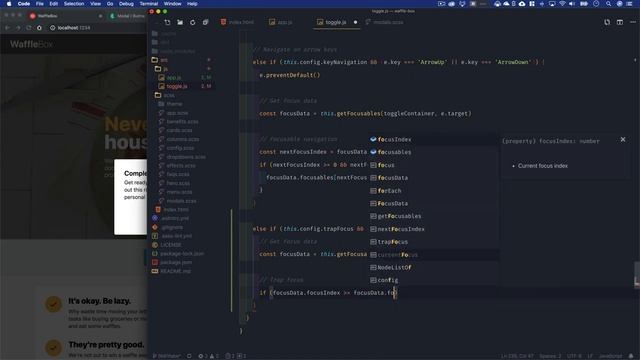This screenshot has width=640, height=360.
Task: Open the Apple menu
Action: pyautogui.click(x=9, y=4)
